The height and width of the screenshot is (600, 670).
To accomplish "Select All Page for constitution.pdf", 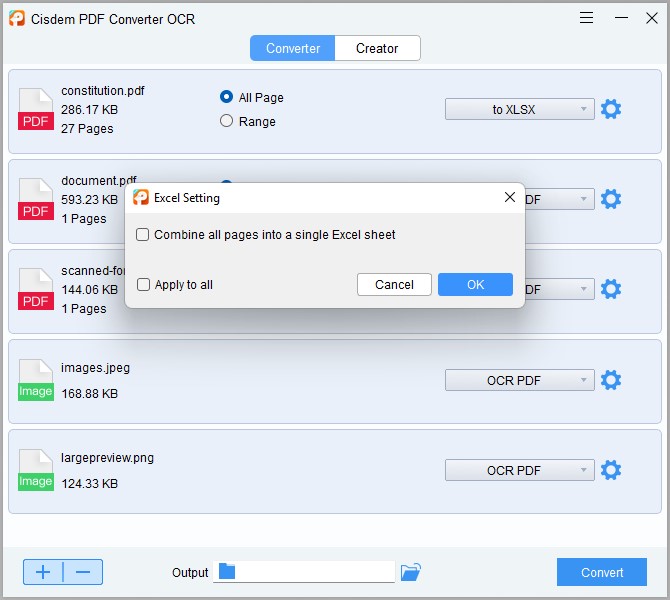I will click(x=226, y=97).
